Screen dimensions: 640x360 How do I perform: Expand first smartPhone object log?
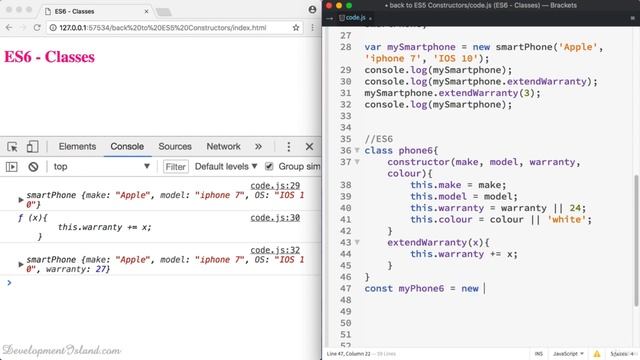[x=21, y=200]
